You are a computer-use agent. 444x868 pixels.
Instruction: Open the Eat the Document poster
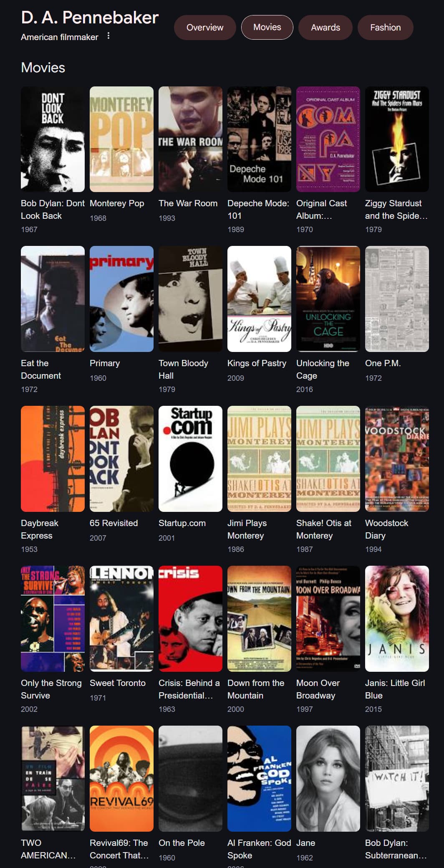coord(53,299)
